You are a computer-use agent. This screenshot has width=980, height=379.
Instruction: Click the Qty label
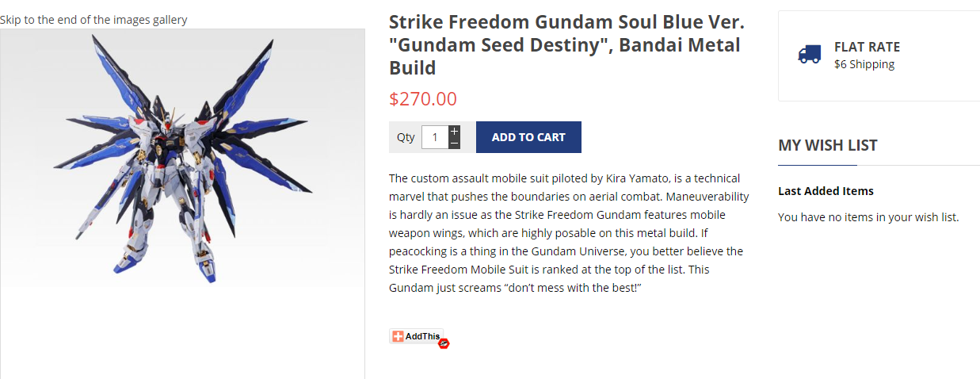(x=406, y=137)
